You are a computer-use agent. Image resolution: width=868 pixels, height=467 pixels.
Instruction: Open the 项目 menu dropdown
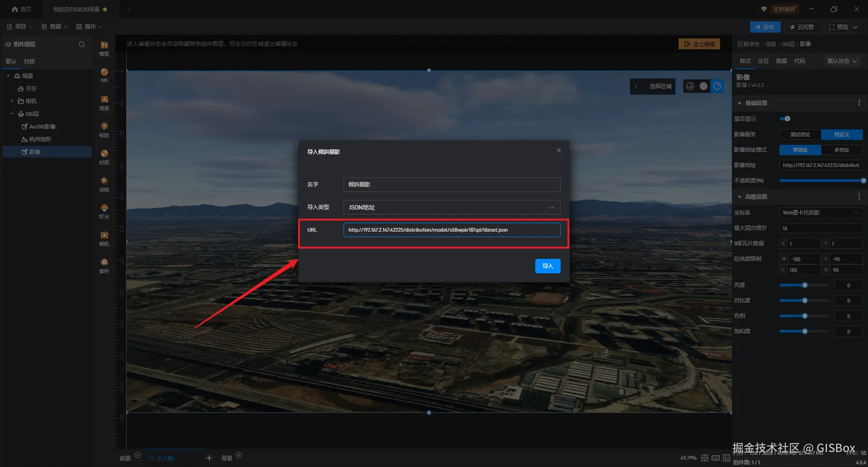pyautogui.click(x=20, y=27)
